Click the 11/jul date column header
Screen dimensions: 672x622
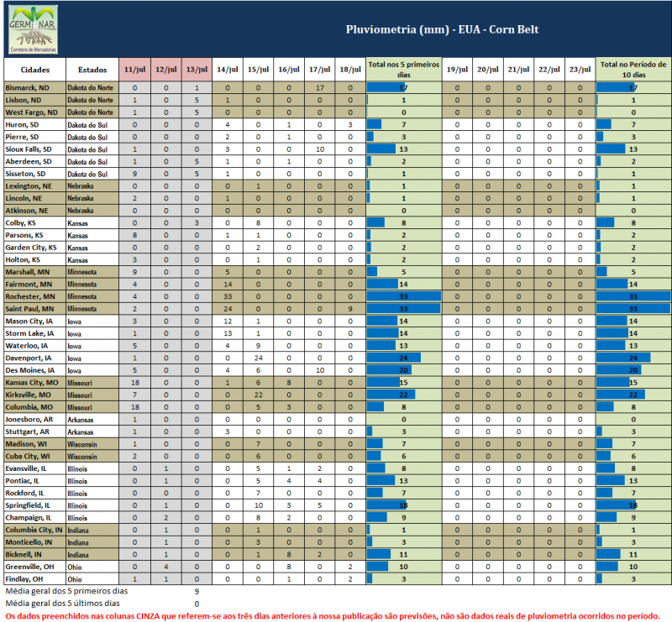coord(135,70)
